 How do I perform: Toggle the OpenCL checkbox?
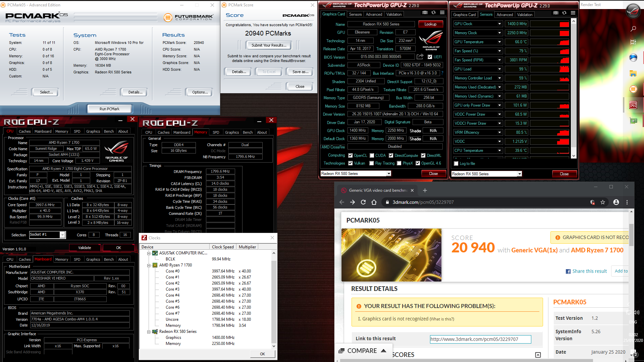(351, 156)
